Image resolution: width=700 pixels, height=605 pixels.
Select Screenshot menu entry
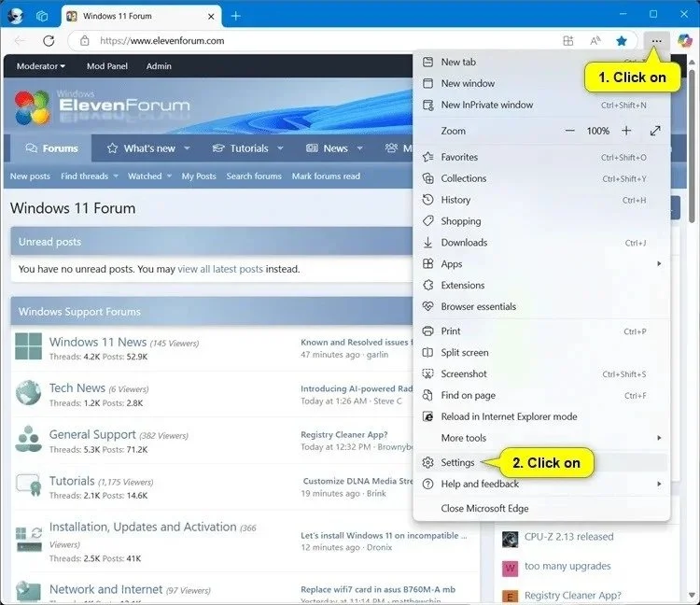(x=541, y=374)
